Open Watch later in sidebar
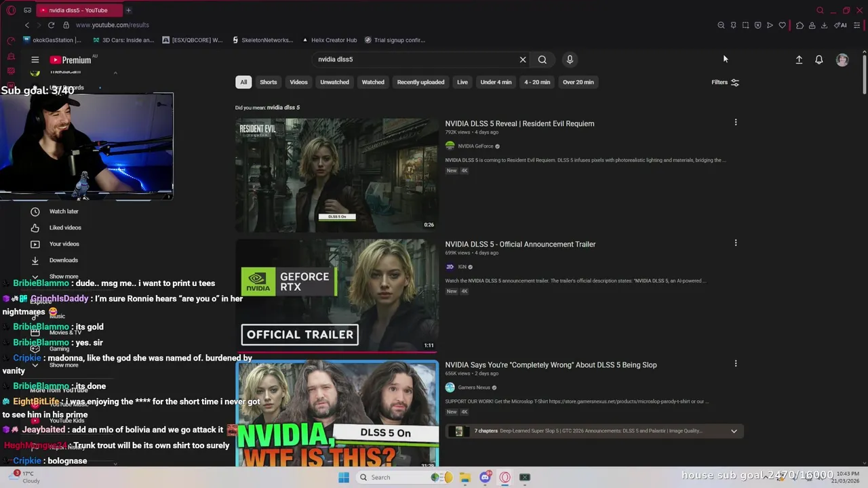Image resolution: width=868 pixels, height=488 pixels. tap(64, 211)
